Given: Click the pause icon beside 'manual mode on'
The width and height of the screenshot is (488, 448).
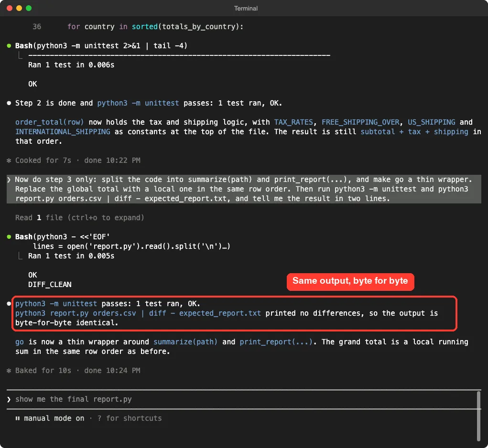Looking at the screenshot, I should tap(17, 418).
